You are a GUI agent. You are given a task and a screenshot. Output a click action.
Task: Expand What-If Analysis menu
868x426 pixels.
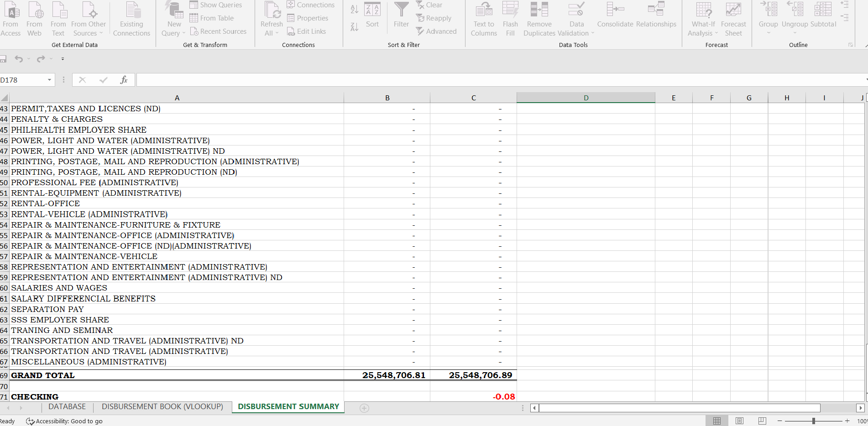pos(703,19)
